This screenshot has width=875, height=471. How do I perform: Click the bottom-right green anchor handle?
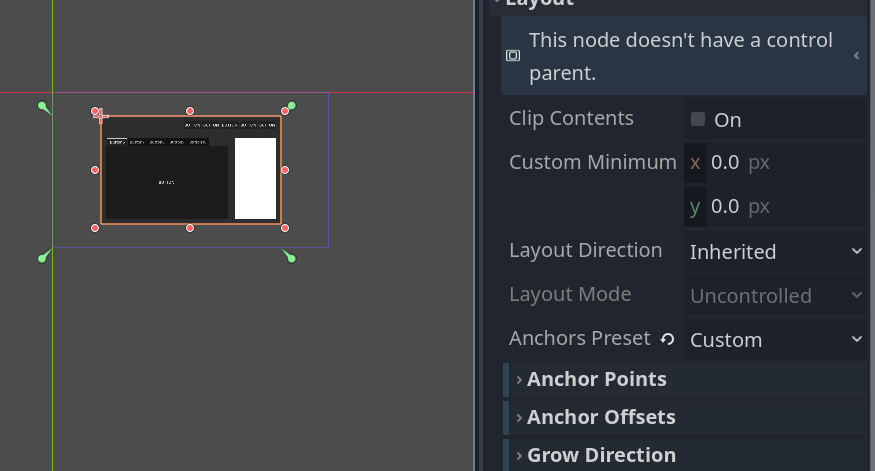[290, 257]
